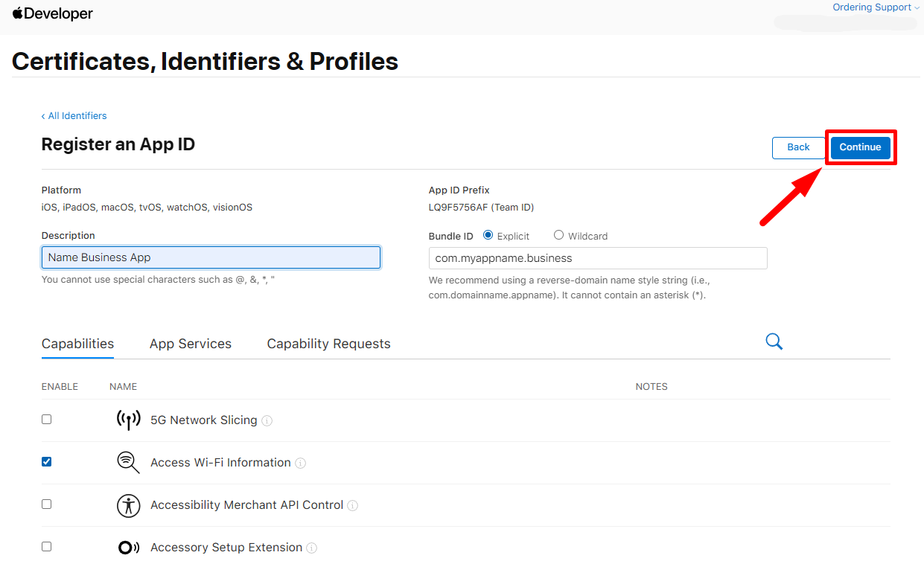Select the Explicit Bundle ID radio button
The width and height of the screenshot is (924, 561).
pos(488,235)
